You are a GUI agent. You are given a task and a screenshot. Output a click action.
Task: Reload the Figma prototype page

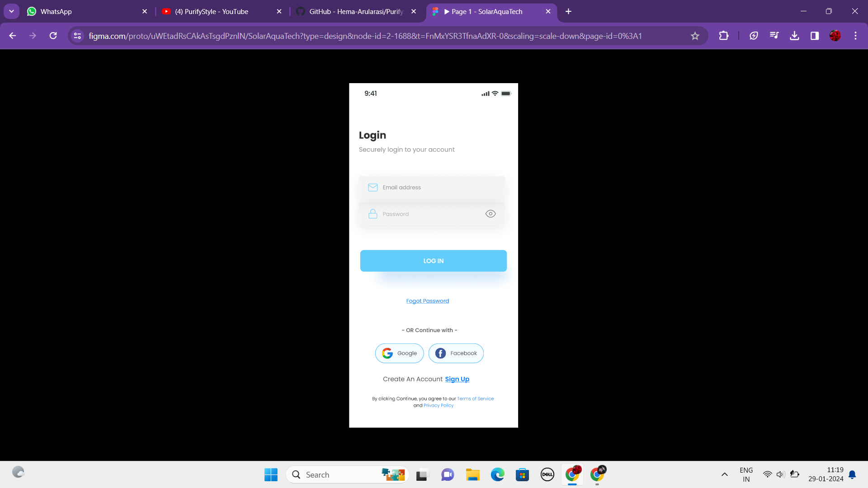coord(53,36)
